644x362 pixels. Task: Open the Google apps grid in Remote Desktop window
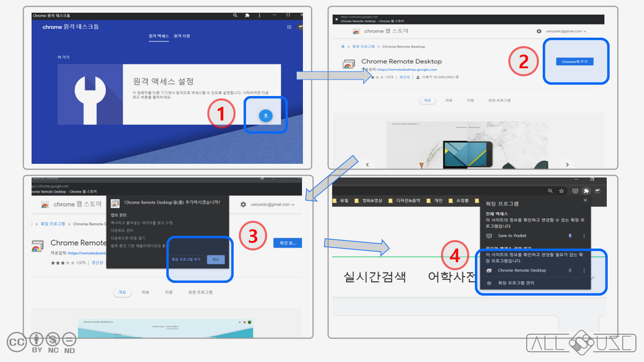tap(289, 27)
